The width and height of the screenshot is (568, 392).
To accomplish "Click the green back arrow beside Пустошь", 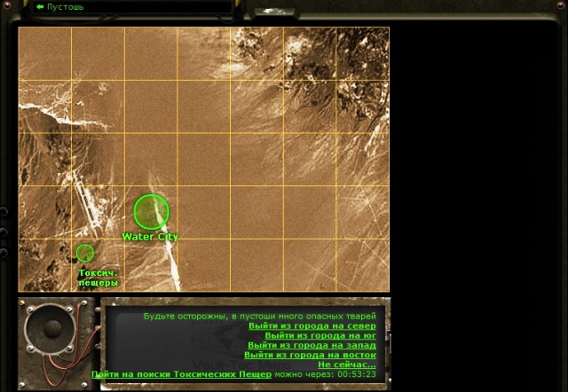I will pyautogui.click(x=40, y=7).
